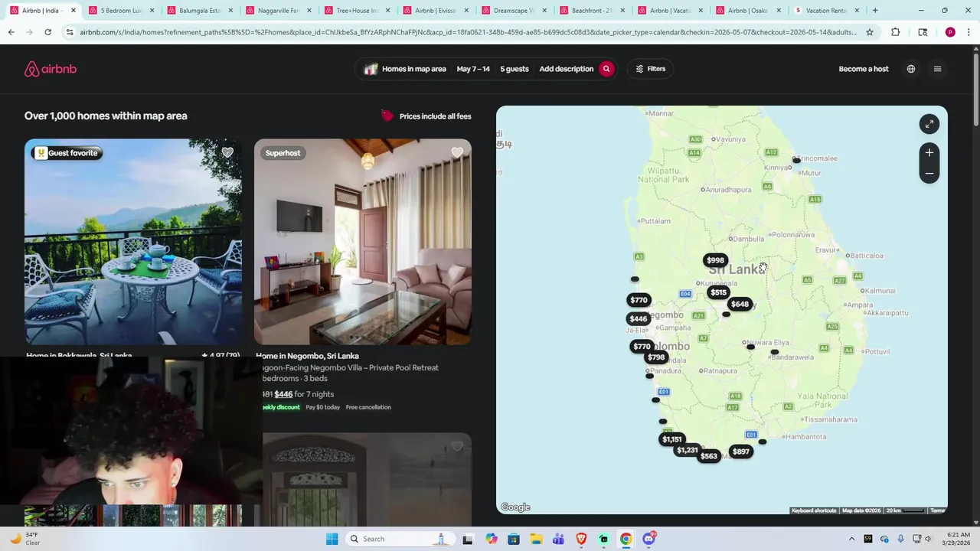Click Become a host link
The width and height of the screenshot is (980, 551).
click(864, 69)
